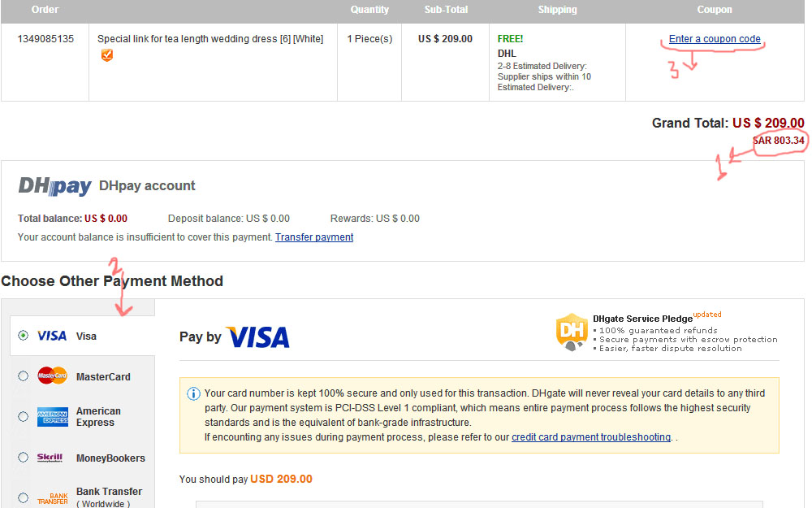Click the DHpay logo
The width and height of the screenshot is (812, 508).
(x=54, y=186)
